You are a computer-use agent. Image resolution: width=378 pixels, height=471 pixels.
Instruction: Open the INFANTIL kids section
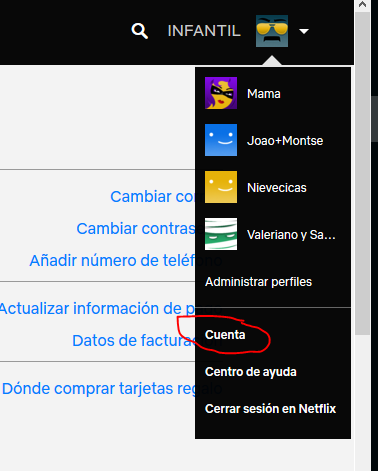[x=204, y=31]
